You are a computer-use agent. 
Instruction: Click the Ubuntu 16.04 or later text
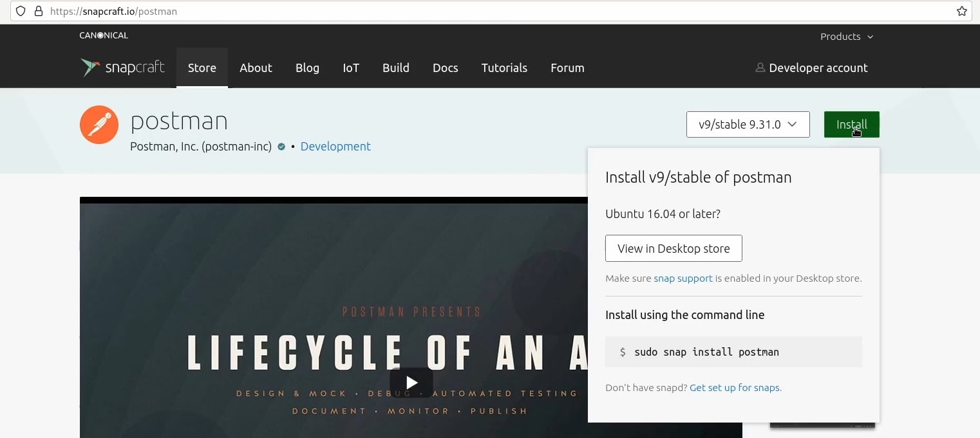pos(663,214)
